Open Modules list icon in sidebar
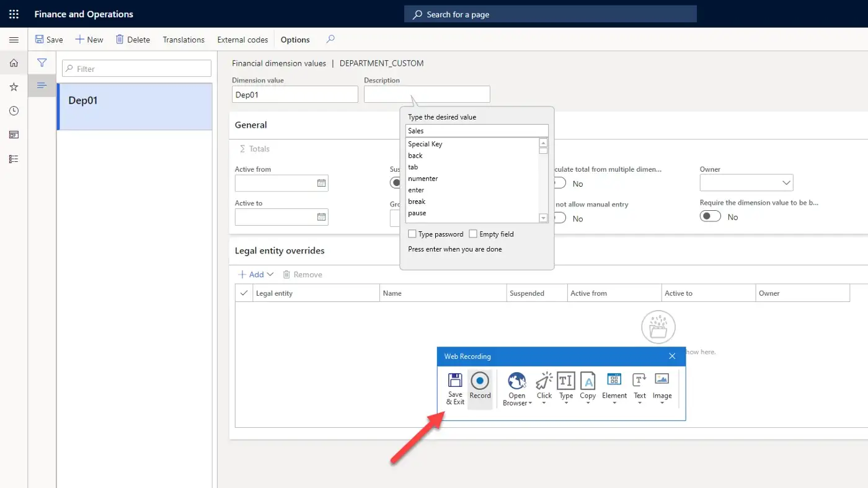The width and height of the screenshot is (868, 488). 14,159
